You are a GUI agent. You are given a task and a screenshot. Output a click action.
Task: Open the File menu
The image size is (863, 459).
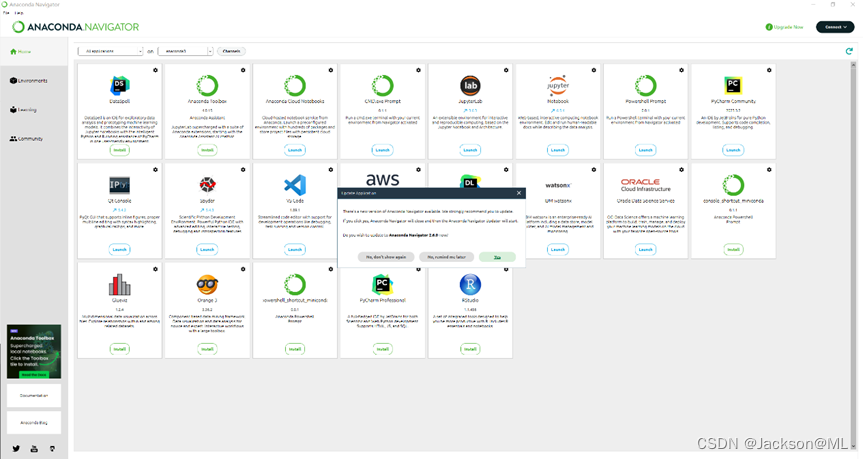coord(6,12)
